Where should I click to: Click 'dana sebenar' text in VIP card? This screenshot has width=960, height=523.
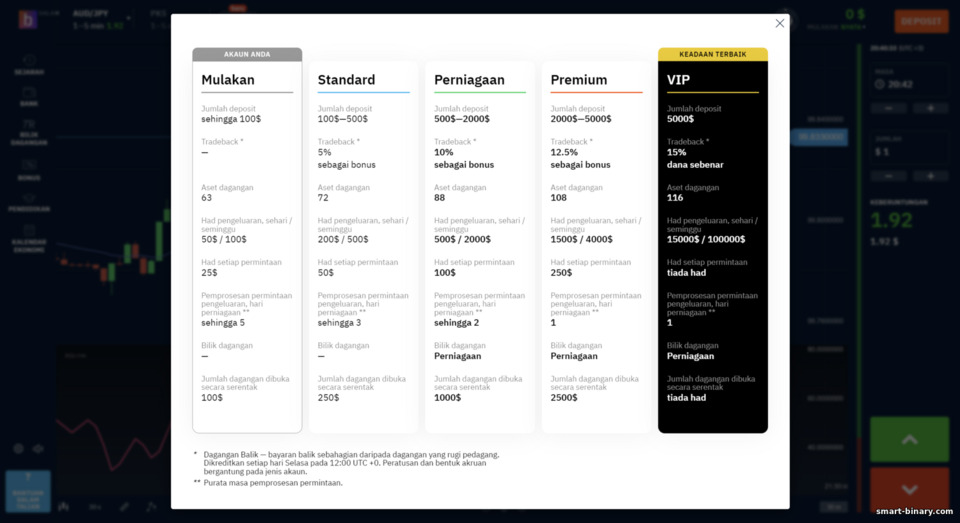(695, 165)
